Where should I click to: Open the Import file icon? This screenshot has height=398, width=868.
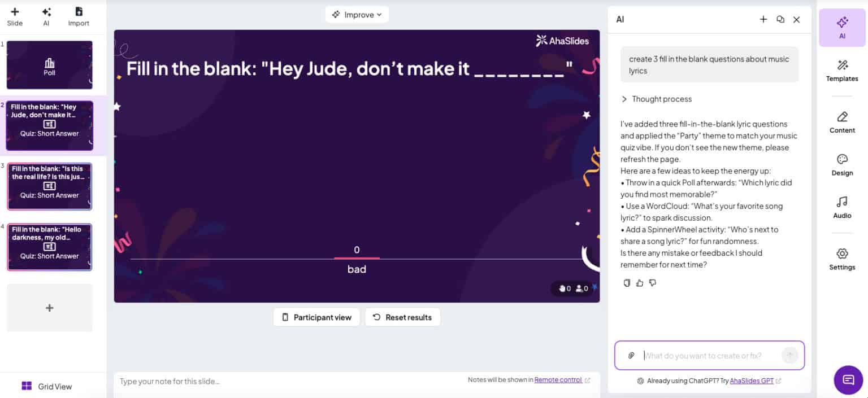[x=79, y=12]
